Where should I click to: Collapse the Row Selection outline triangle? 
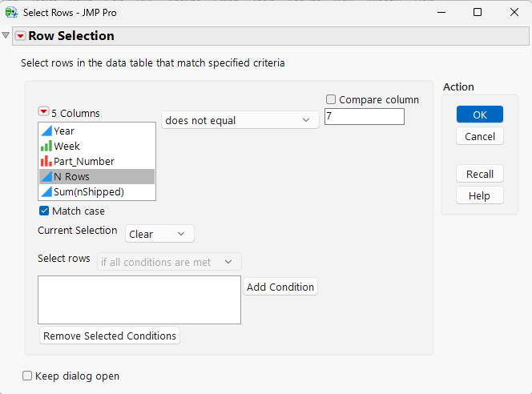pyautogui.click(x=6, y=35)
